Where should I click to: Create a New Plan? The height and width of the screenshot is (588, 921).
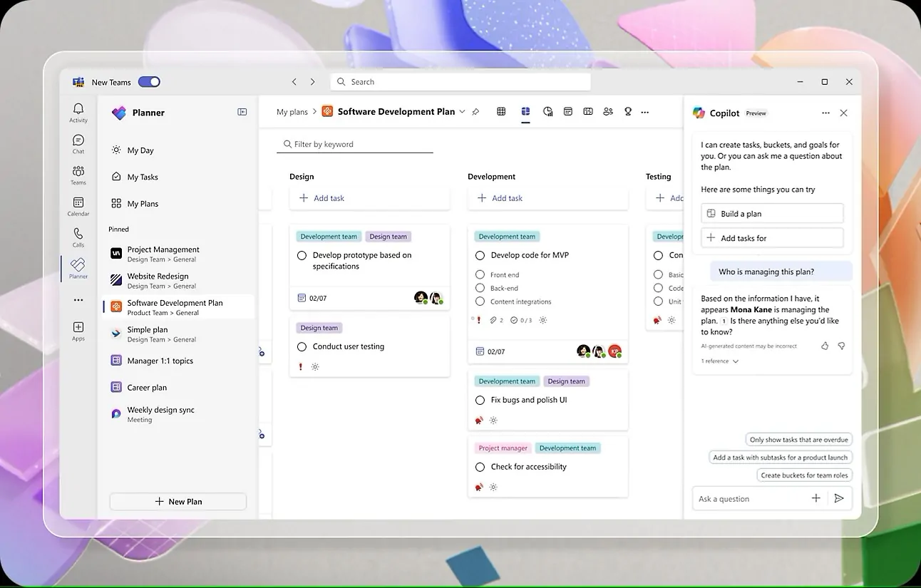pyautogui.click(x=177, y=501)
